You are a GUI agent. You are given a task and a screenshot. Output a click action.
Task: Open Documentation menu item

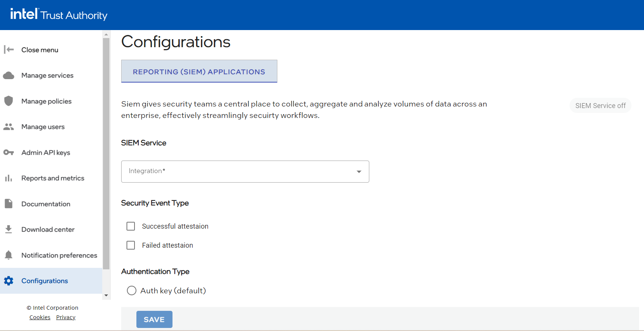[x=51, y=204]
